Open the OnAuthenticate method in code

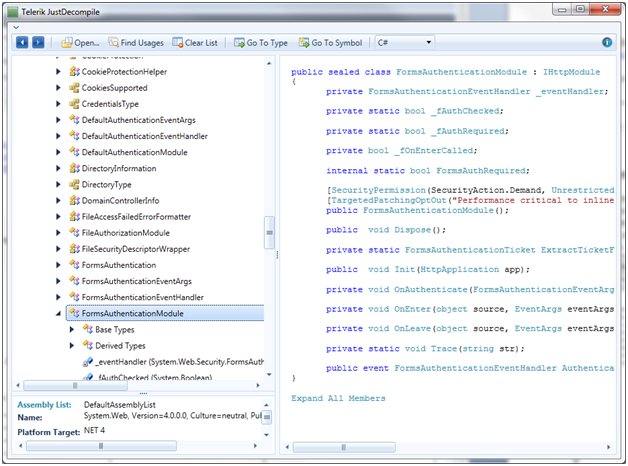click(431, 289)
